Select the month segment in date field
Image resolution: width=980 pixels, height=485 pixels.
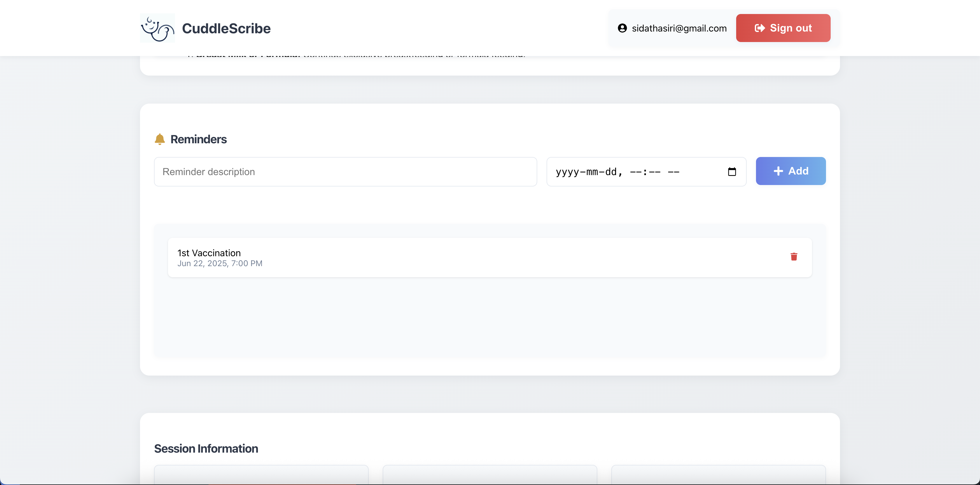coord(592,172)
